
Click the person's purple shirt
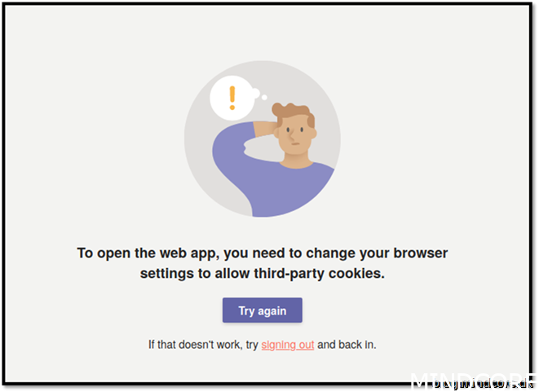[x=272, y=178]
